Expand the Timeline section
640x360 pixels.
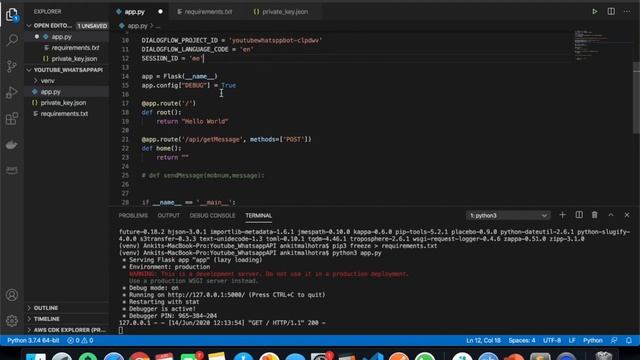(x=46, y=319)
